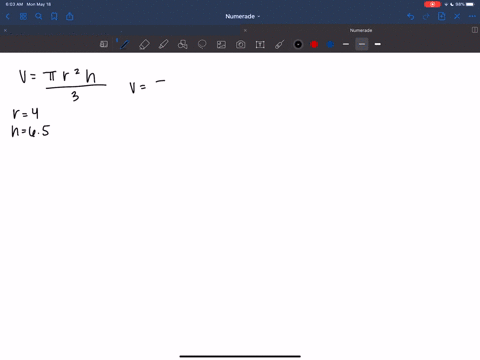Image resolution: width=480 pixels, height=360 pixels.
Task: Select the Text box tool
Action: click(x=260, y=44)
